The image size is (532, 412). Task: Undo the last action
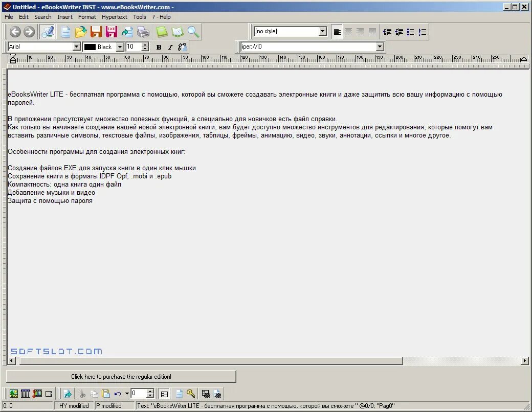point(118,394)
